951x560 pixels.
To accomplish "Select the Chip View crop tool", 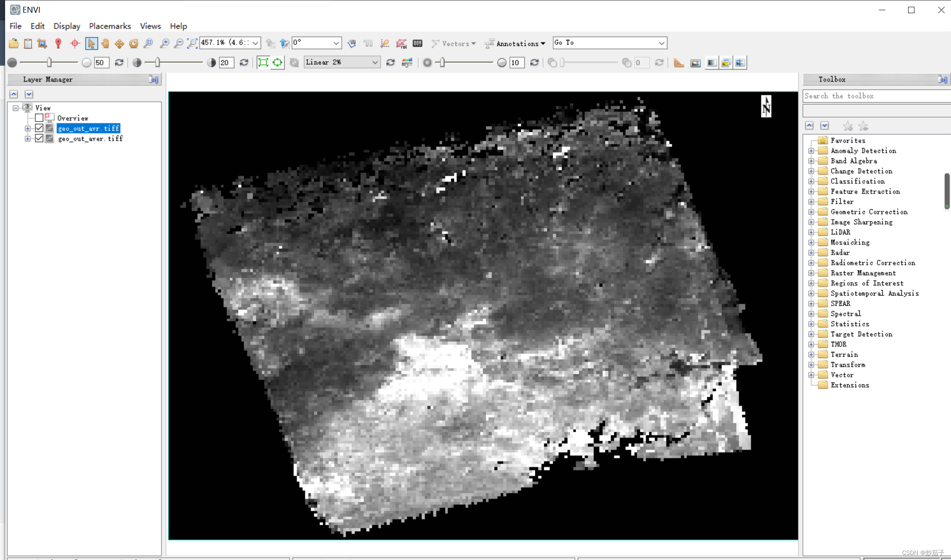I will coord(42,43).
